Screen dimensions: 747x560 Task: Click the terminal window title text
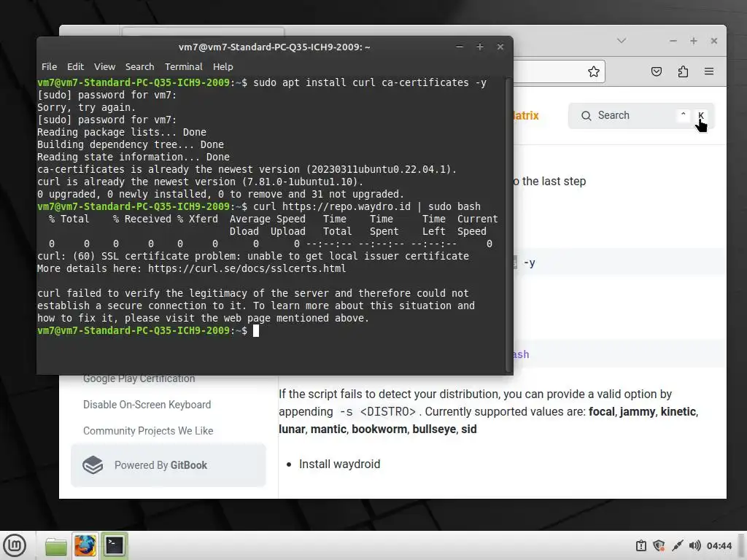274,47
